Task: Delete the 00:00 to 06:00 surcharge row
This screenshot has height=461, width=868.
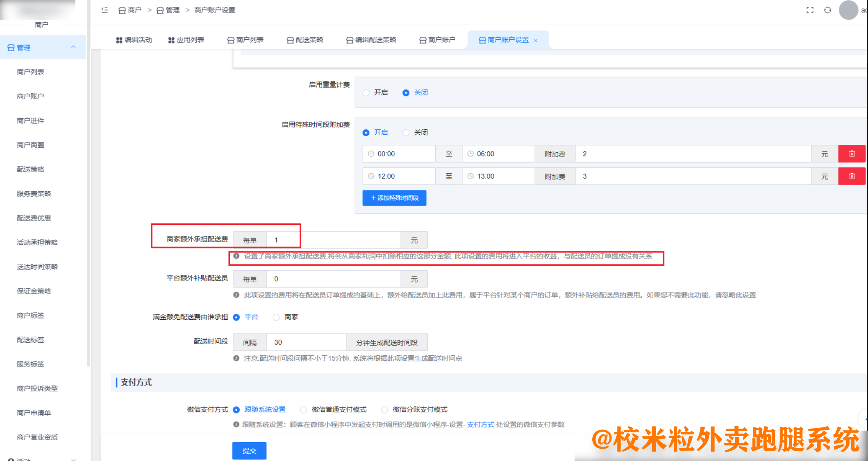Action: click(852, 154)
